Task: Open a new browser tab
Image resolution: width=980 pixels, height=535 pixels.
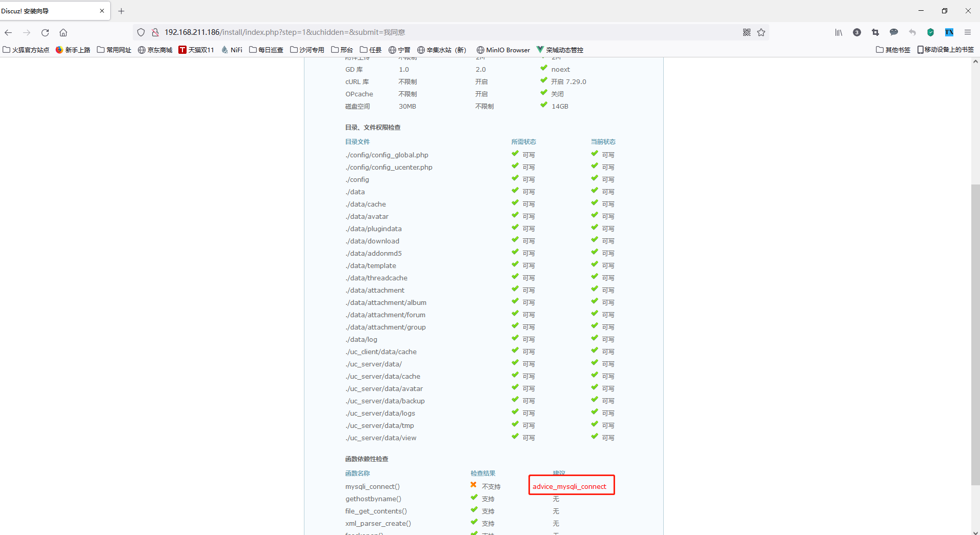Action: coord(121,11)
